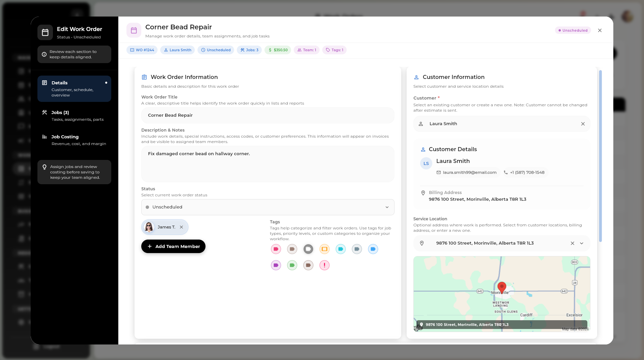
Task: Click the Work Order Information clipboard icon
Action: (144, 77)
